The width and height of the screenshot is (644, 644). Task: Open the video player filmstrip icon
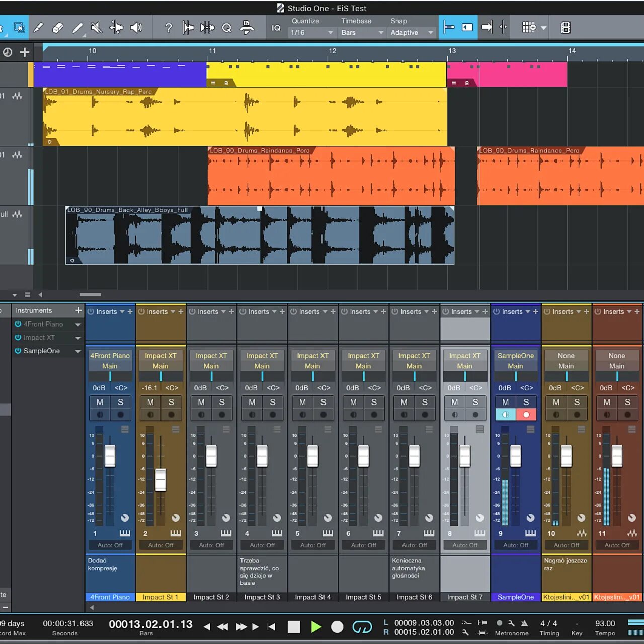tap(566, 28)
